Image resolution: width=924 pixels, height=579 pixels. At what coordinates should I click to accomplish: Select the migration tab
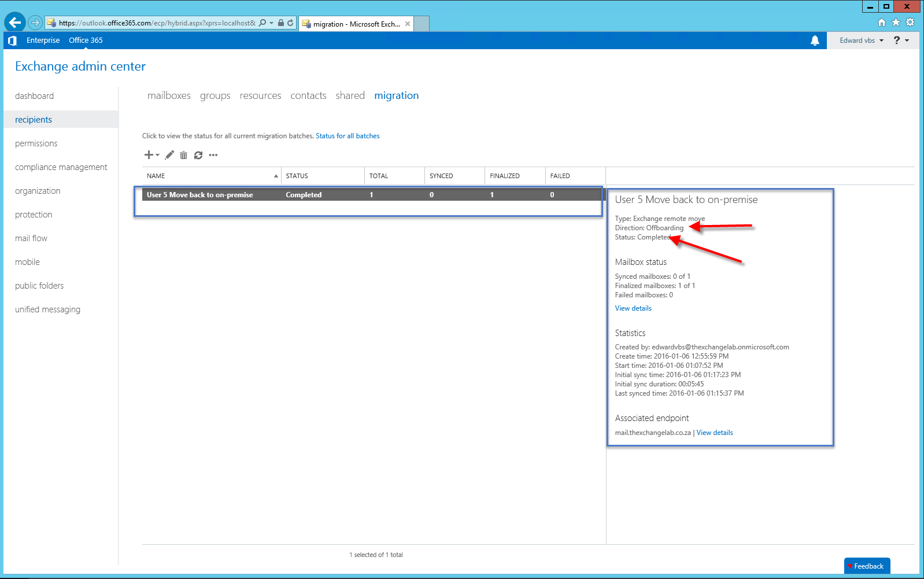coord(396,95)
